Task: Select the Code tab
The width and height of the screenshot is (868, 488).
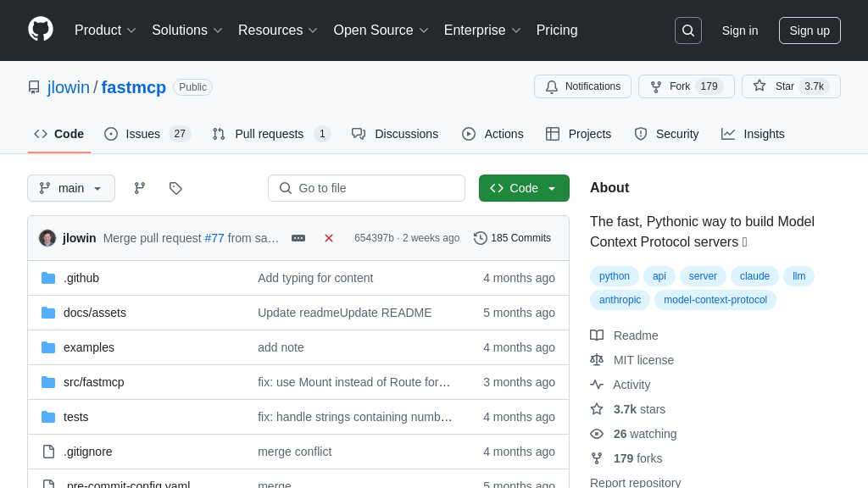Action: (59, 134)
